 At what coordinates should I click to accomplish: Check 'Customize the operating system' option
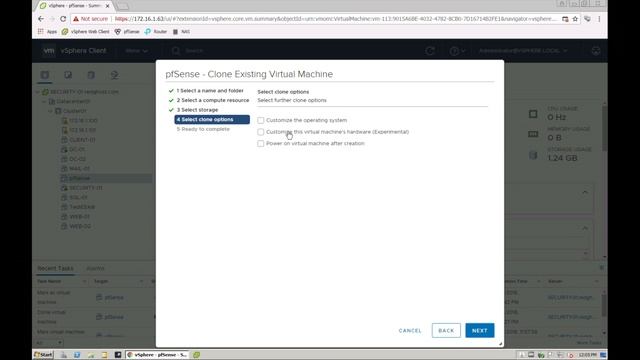pyautogui.click(x=260, y=120)
